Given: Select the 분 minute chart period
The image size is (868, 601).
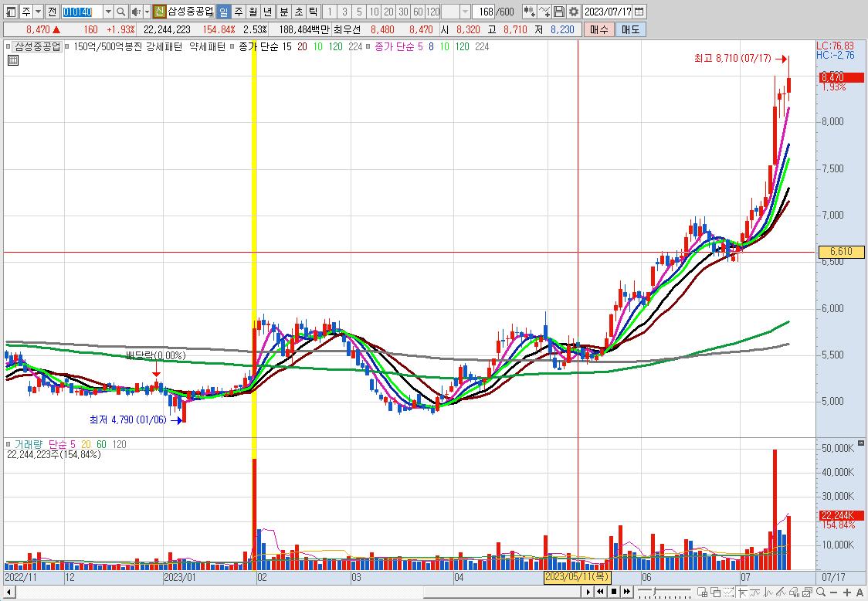Looking at the screenshot, I should click(284, 11).
